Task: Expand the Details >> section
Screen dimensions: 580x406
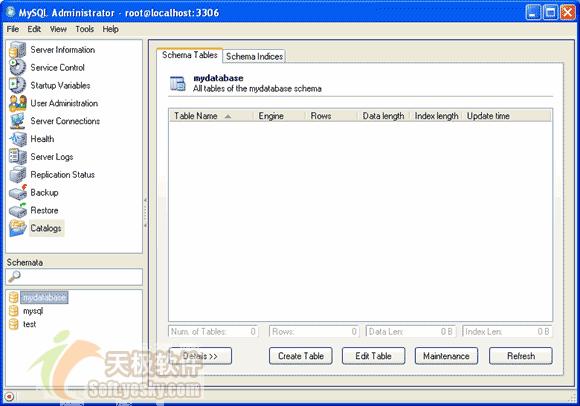Action: (x=200, y=356)
